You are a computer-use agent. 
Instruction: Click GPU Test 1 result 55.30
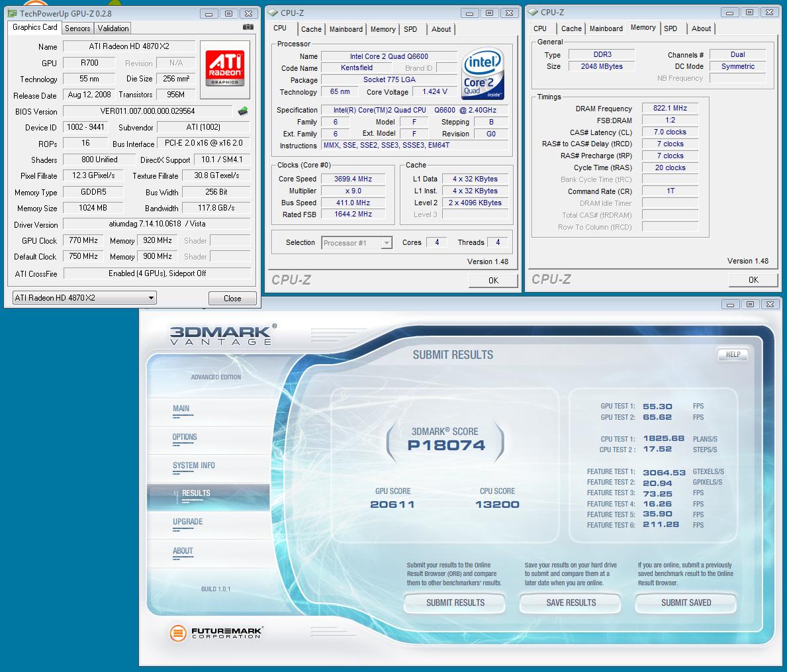tap(657, 406)
